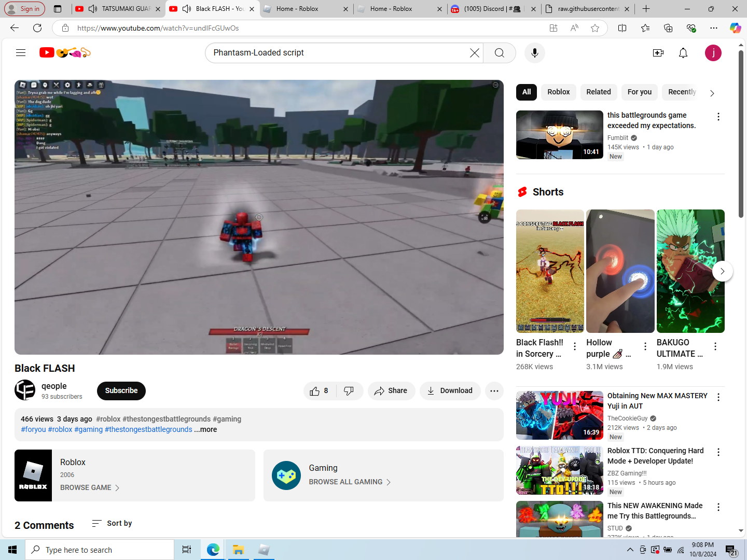Subscribe to qeople channel
747x560 pixels.
point(121,391)
